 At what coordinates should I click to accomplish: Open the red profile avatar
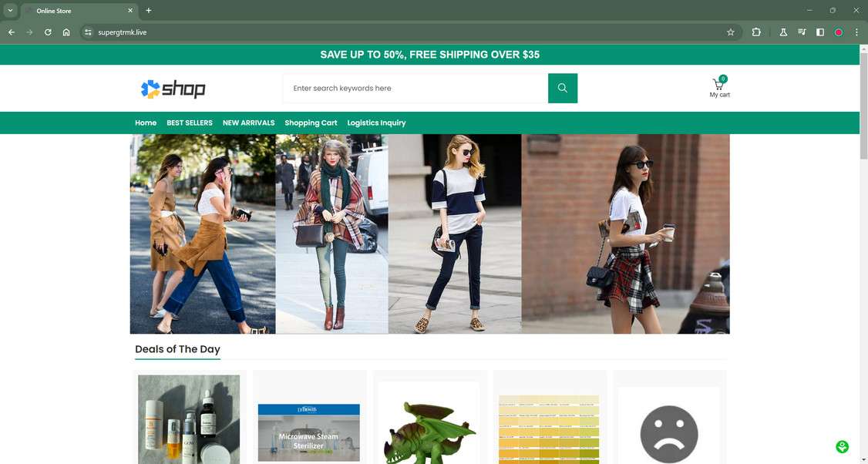coord(839,32)
